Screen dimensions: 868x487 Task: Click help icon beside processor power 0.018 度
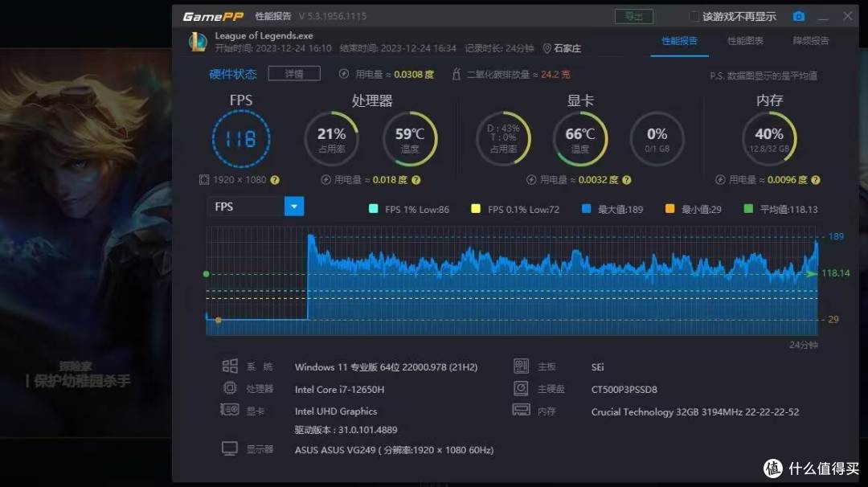click(x=416, y=180)
